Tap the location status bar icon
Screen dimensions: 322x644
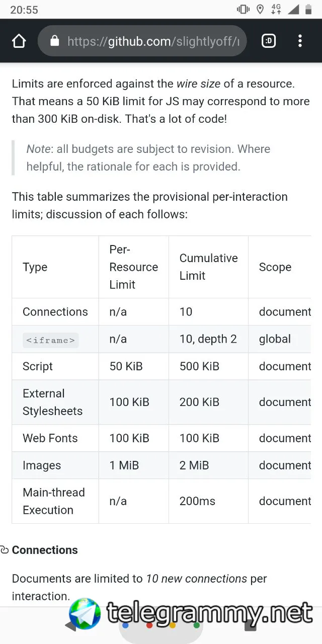click(x=260, y=9)
